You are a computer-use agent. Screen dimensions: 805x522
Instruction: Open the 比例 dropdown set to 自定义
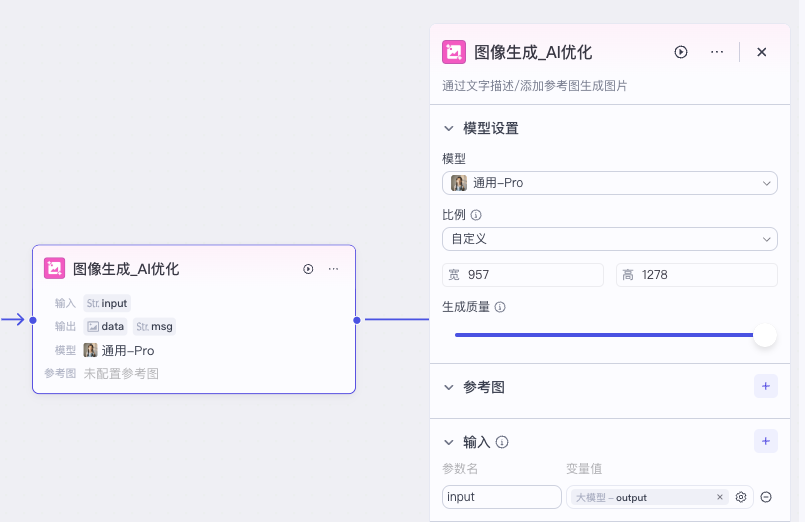click(609, 239)
